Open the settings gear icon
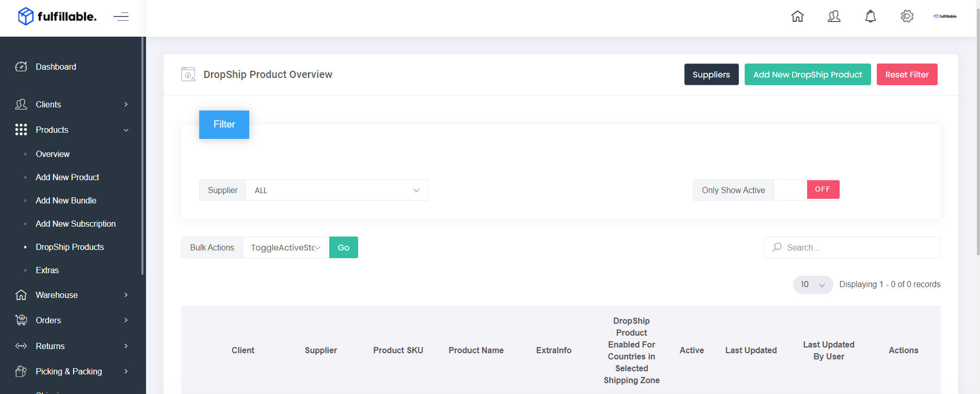The height and width of the screenshot is (394, 980). pos(907,17)
